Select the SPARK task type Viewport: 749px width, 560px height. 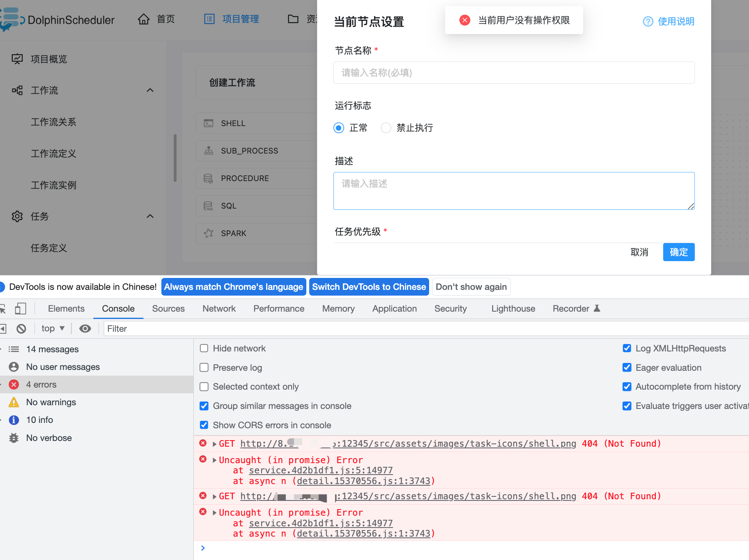coord(233,233)
